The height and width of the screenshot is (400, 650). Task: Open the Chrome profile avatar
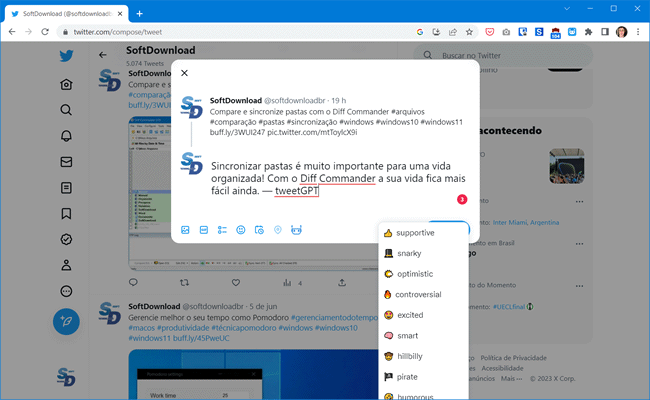click(x=621, y=32)
